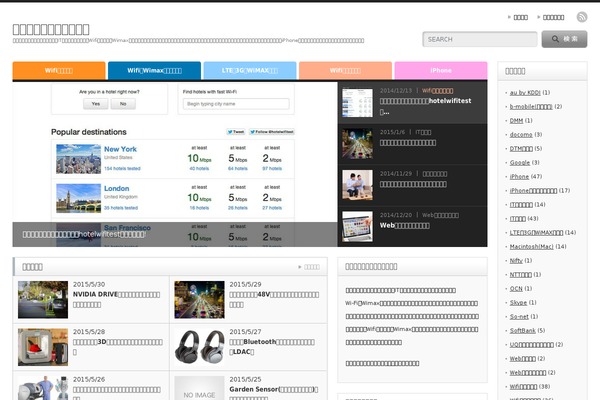Click the search button with magnifier
This screenshot has height=400, width=600.
(564, 39)
